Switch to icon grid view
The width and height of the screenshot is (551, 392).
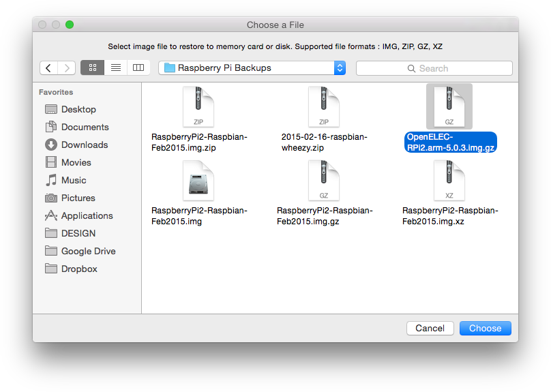(x=93, y=67)
